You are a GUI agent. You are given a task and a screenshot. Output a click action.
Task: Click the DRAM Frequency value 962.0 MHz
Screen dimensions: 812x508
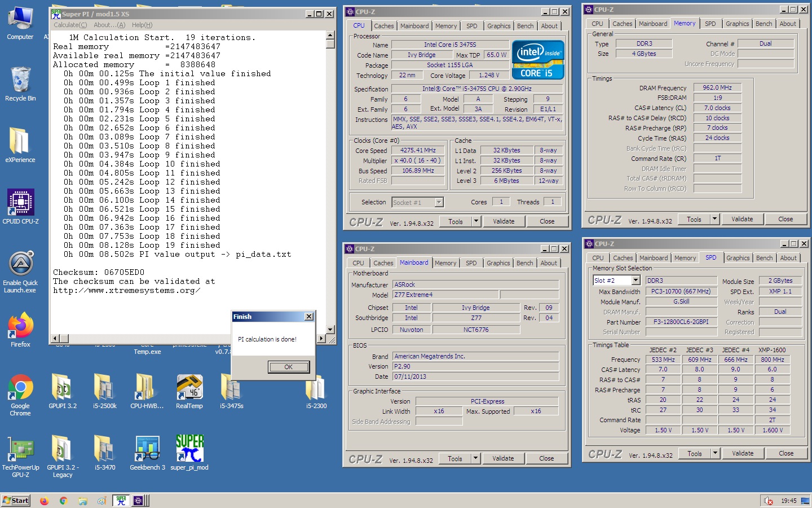pyautogui.click(x=717, y=87)
